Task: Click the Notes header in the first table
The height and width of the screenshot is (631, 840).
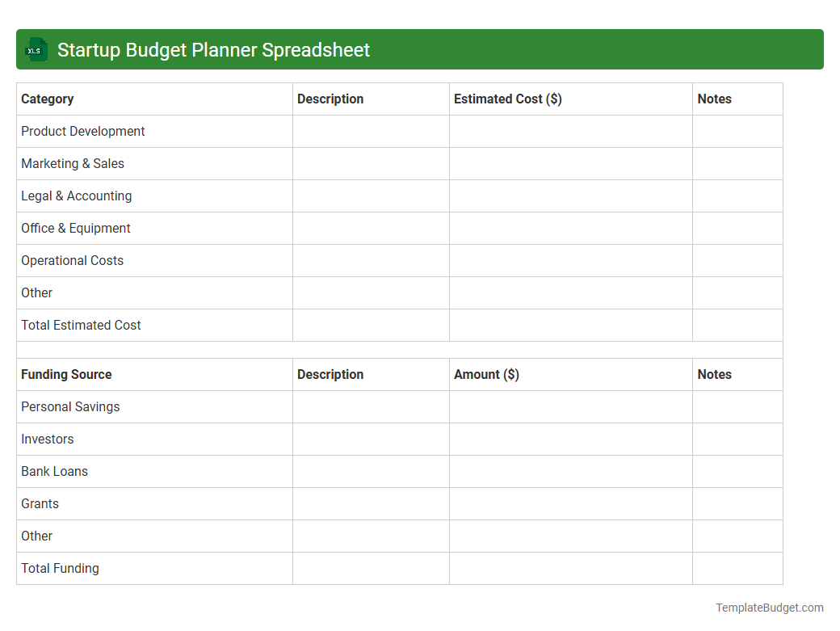Action: pyautogui.click(x=714, y=99)
